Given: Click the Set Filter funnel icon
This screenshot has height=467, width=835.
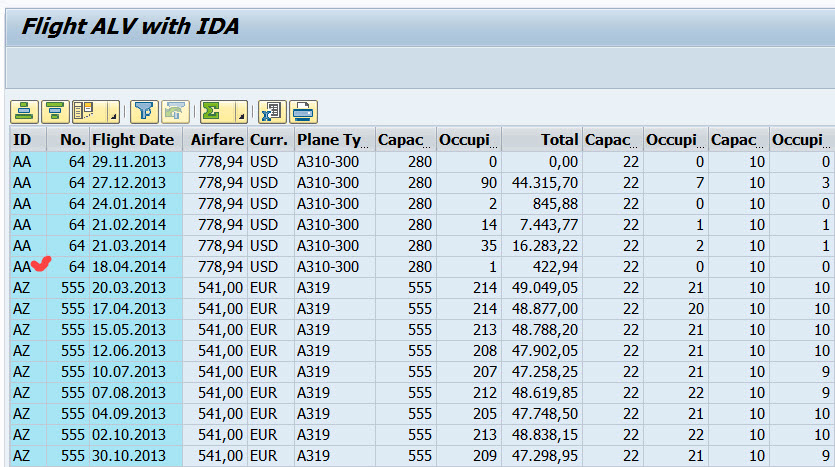Looking at the screenshot, I should click(146, 110).
